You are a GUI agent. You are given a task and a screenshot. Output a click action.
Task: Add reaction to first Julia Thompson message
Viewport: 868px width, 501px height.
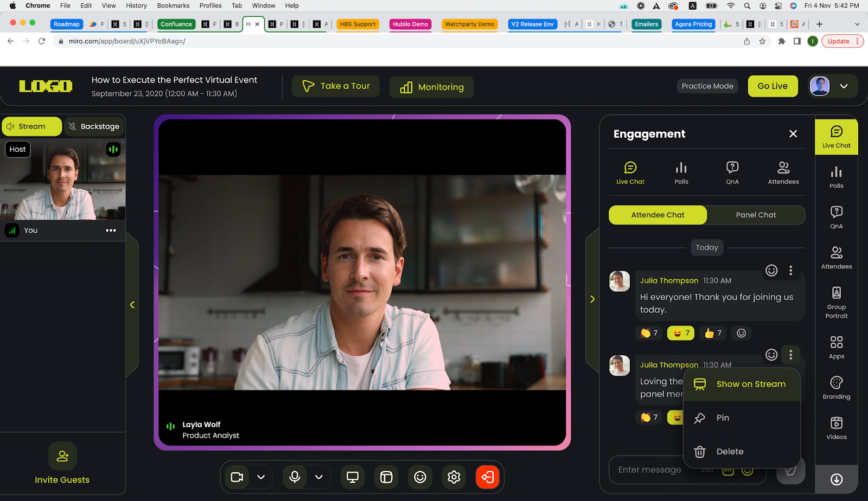tap(771, 270)
